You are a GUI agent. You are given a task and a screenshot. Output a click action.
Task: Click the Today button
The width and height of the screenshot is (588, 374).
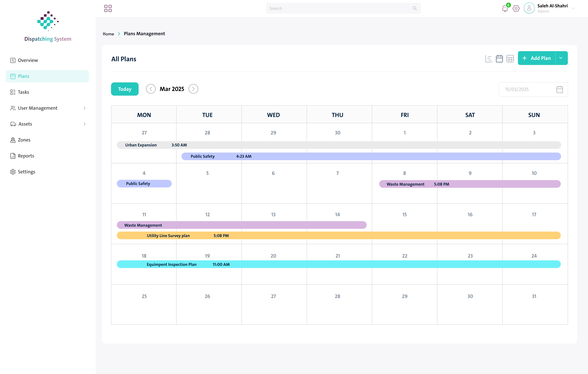point(125,89)
